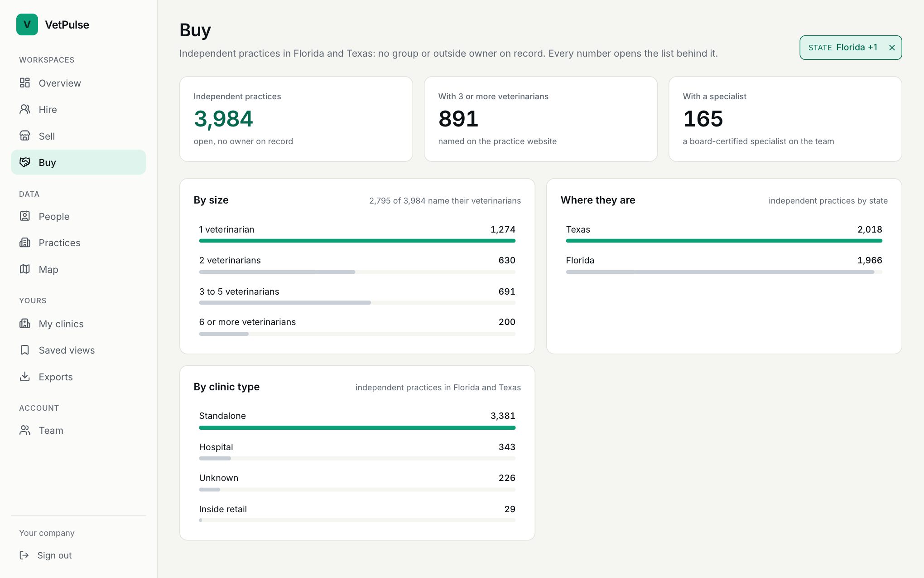Click the 1,274 count value
Image resolution: width=924 pixels, height=578 pixels.
pos(503,229)
